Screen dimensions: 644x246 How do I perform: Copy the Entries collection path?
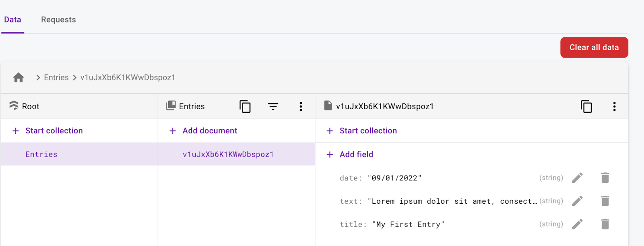(245, 106)
